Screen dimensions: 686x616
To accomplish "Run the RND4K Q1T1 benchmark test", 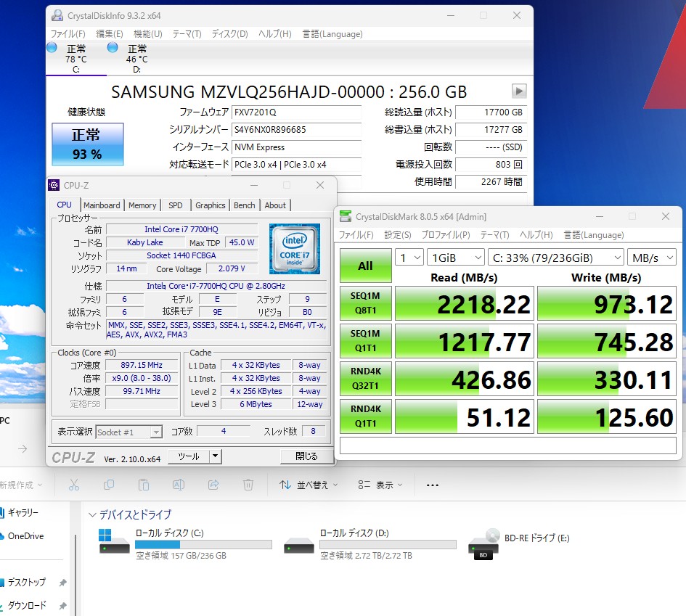I will 365,416.
